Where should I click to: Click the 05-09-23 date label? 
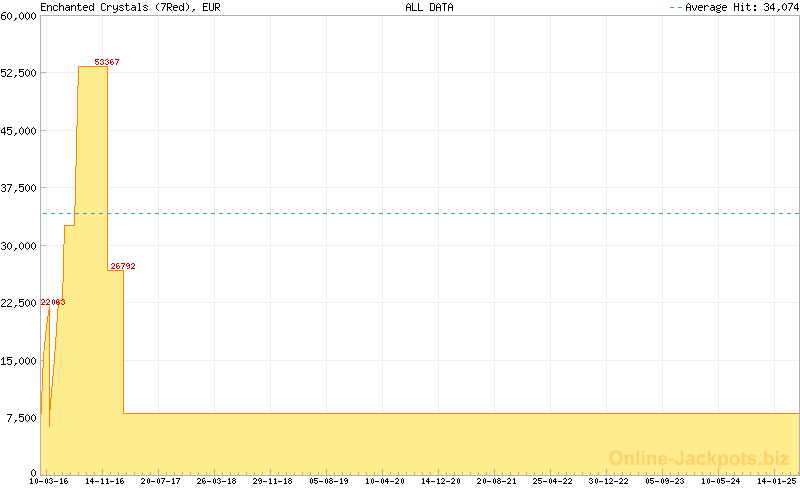point(665,481)
